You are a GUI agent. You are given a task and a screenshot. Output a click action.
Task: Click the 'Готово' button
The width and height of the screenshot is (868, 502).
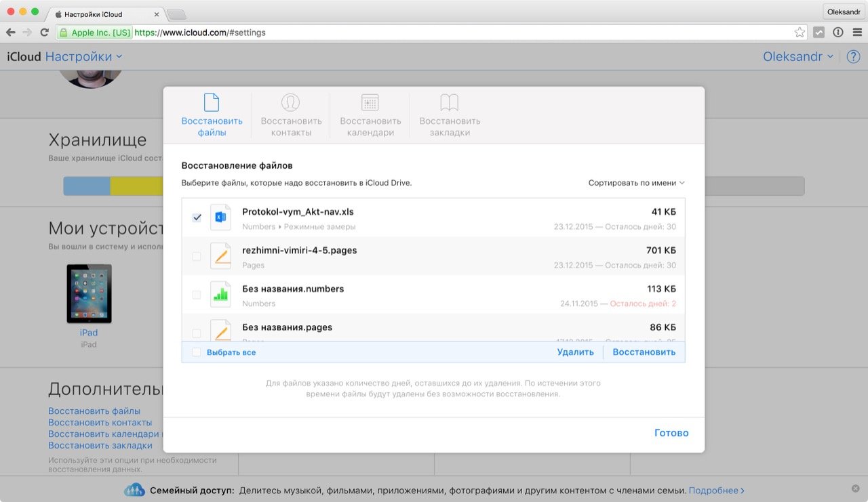671,433
